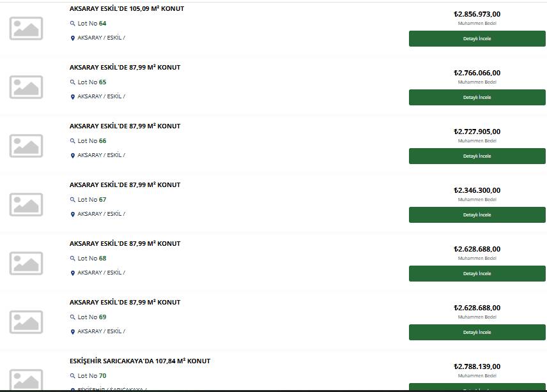
Task: Click the magnifier icon beside Lot No 64
Action: coord(73,24)
